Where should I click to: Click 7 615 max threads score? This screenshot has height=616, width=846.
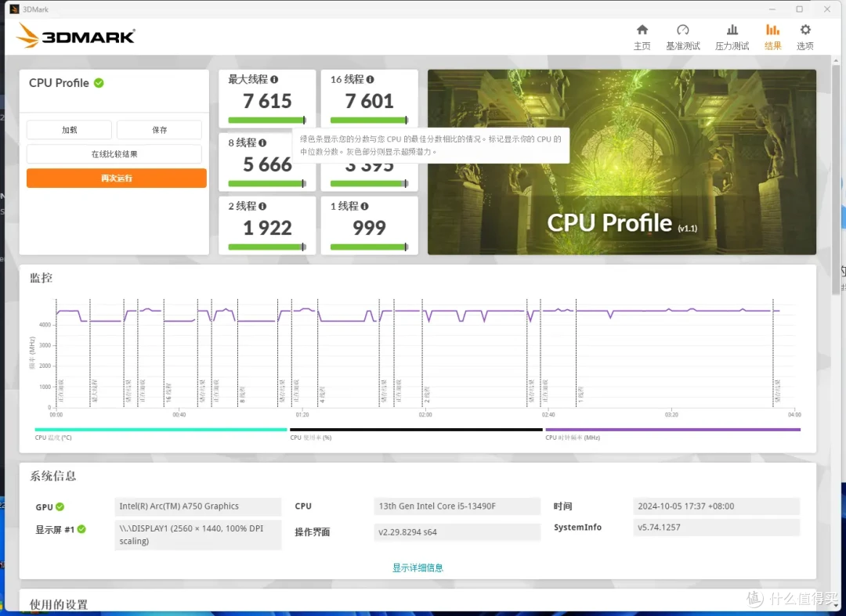267,101
